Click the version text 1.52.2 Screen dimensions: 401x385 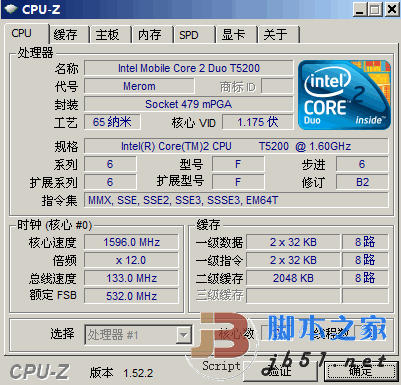pyautogui.click(x=138, y=373)
